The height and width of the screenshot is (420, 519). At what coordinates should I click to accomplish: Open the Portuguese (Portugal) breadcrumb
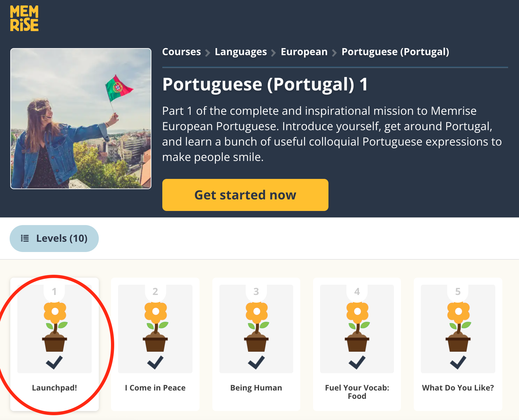pyautogui.click(x=395, y=52)
